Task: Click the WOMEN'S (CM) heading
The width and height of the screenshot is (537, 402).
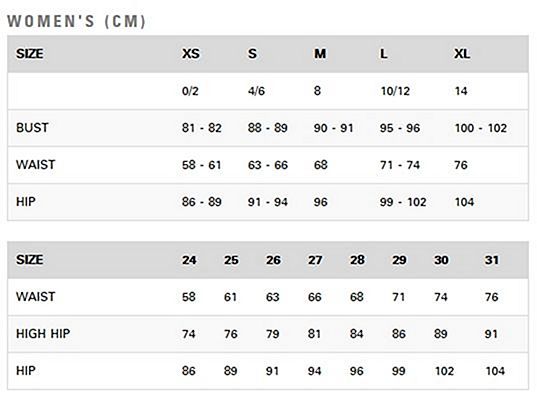Action: [x=76, y=21]
